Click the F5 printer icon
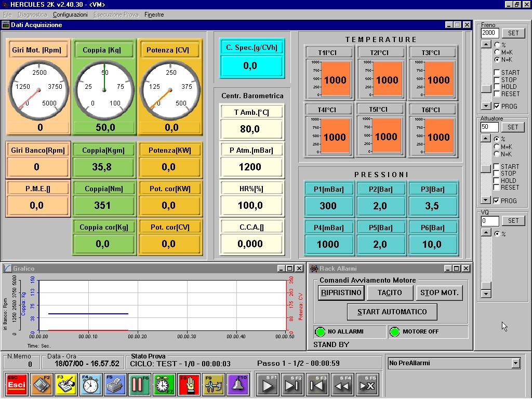The image size is (532, 399). (x=115, y=385)
